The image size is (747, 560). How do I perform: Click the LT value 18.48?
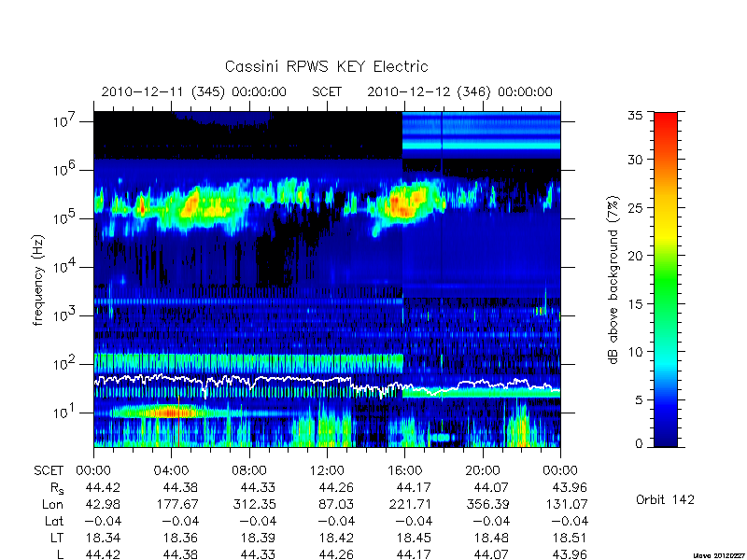click(491, 538)
